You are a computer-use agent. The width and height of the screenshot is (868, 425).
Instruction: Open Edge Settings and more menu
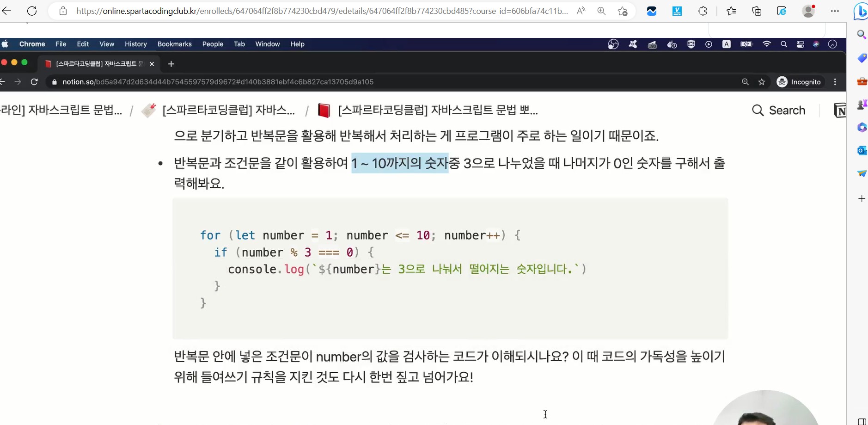pos(835,11)
